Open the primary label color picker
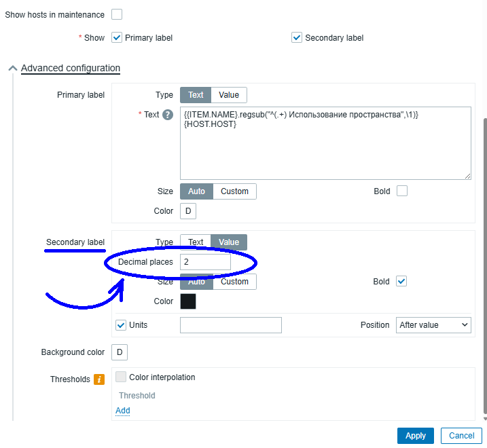The image size is (487, 448). tap(188, 211)
